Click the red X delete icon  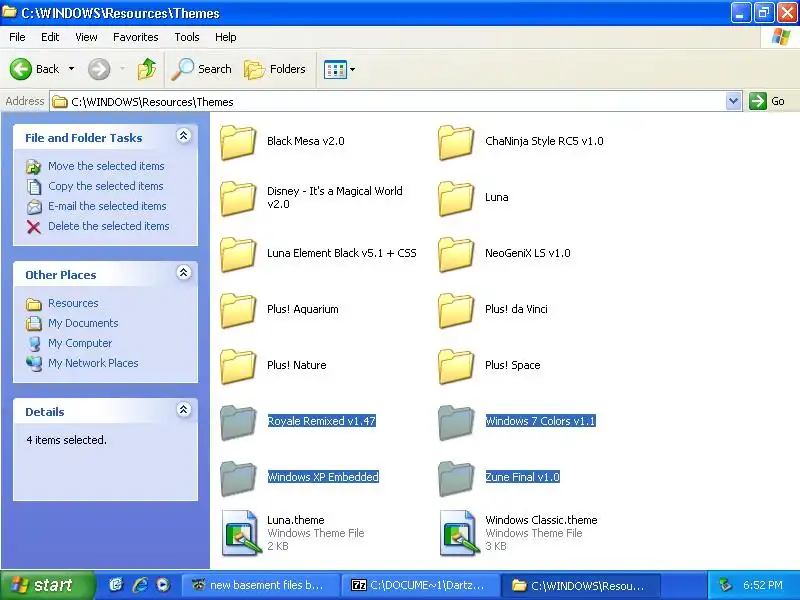[34, 227]
